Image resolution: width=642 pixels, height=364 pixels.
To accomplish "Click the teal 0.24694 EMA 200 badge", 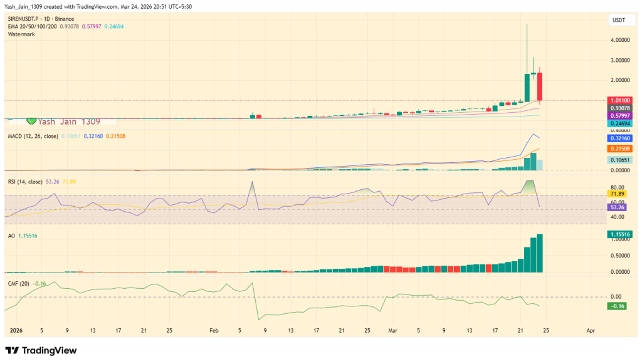I will pos(619,124).
